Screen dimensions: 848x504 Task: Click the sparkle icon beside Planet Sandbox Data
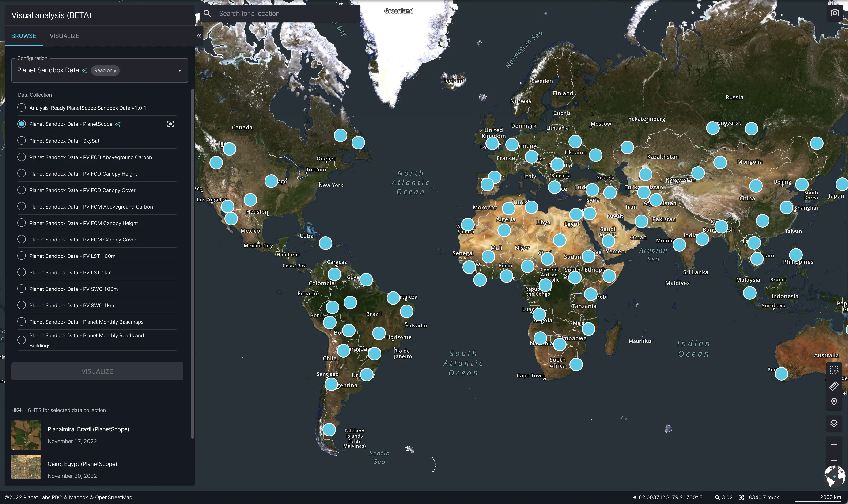(84, 70)
